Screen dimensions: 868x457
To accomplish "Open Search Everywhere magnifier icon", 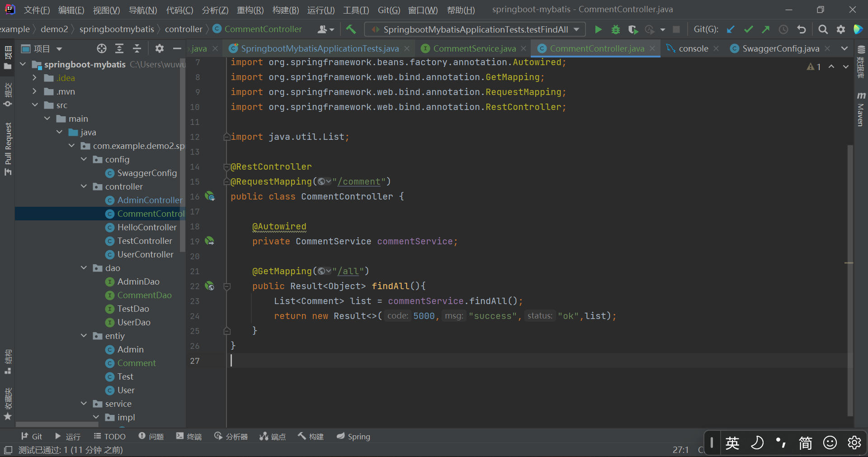I will coord(823,29).
